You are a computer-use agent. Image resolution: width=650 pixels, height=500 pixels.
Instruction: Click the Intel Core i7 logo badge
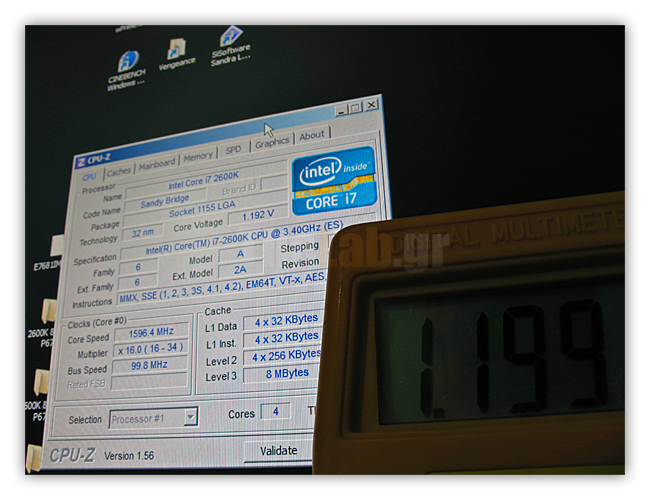(x=333, y=181)
